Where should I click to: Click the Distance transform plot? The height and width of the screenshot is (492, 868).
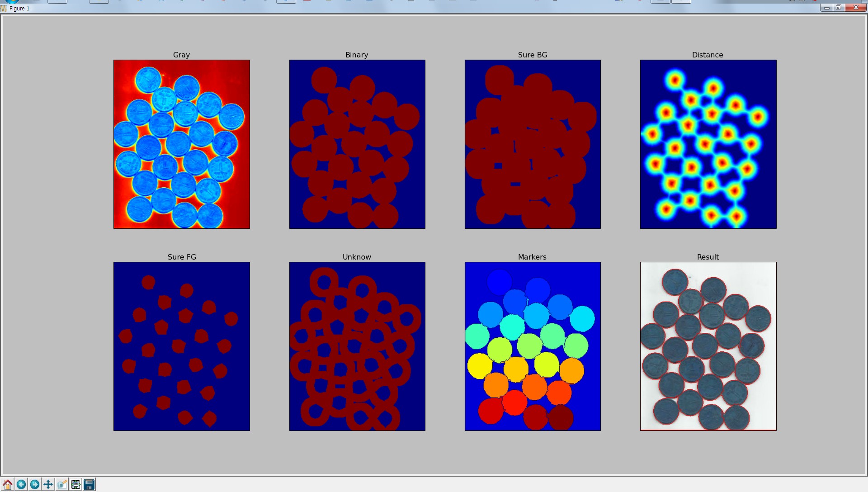(x=708, y=144)
